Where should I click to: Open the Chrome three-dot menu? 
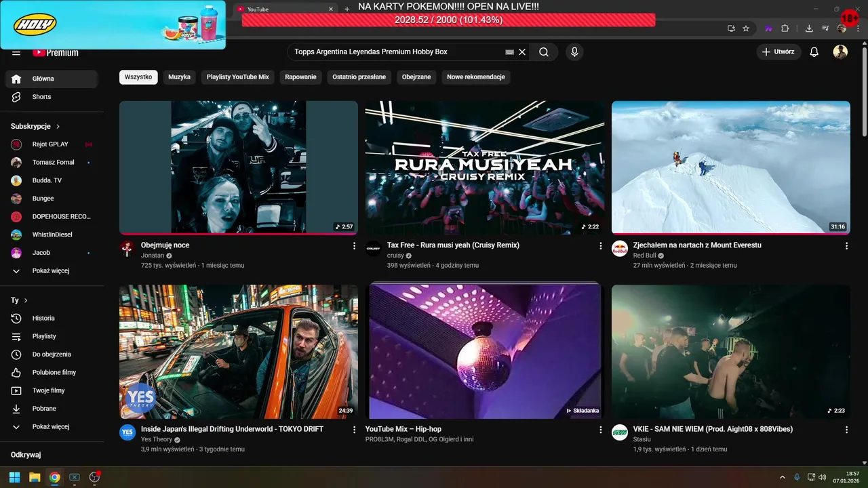click(x=859, y=28)
